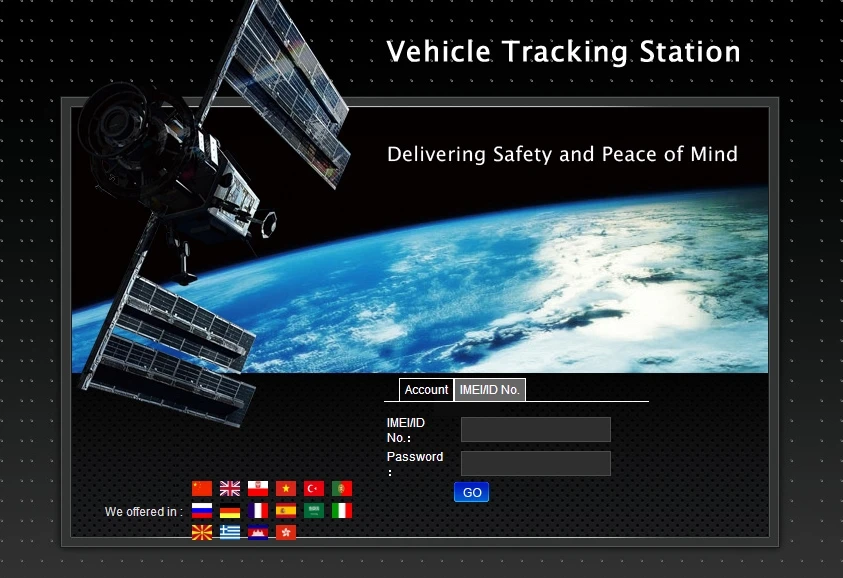Click inside the Password input field
The height and width of the screenshot is (578, 843).
click(535, 463)
